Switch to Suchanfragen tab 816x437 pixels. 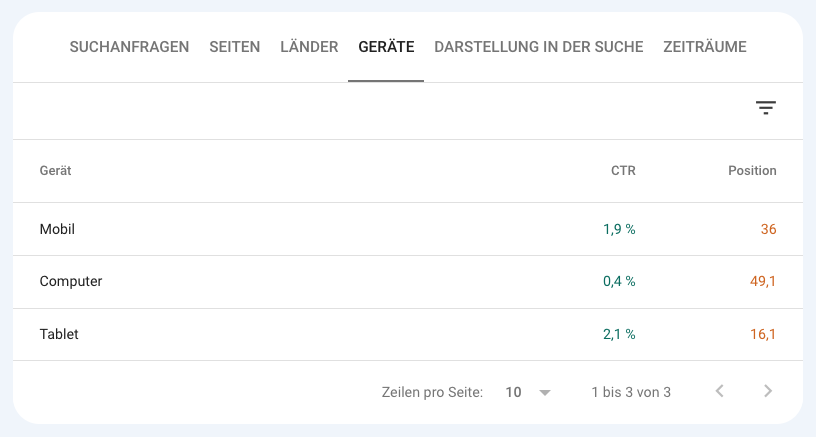tap(129, 47)
